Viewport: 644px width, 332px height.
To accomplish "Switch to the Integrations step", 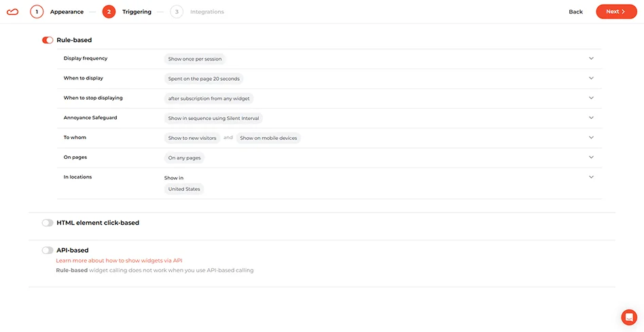I will coord(207,12).
